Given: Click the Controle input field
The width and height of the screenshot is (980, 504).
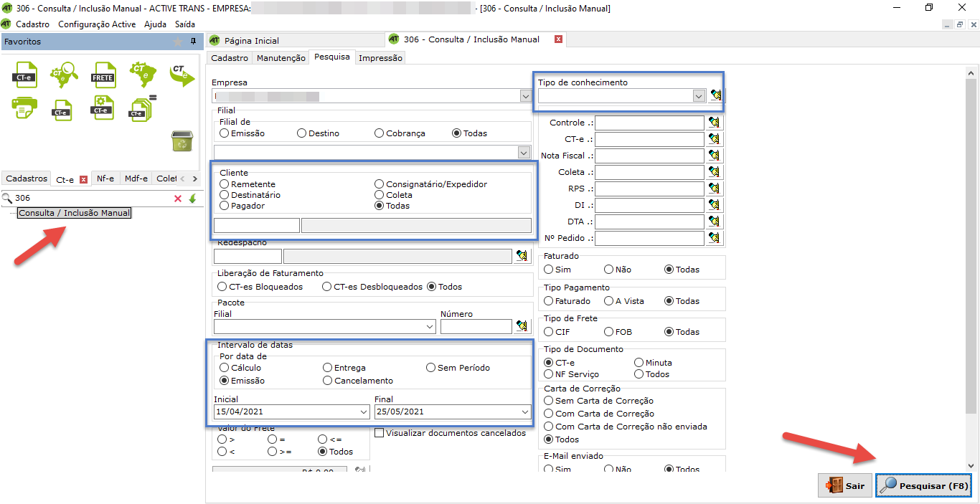Looking at the screenshot, I should click(x=650, y=123).
